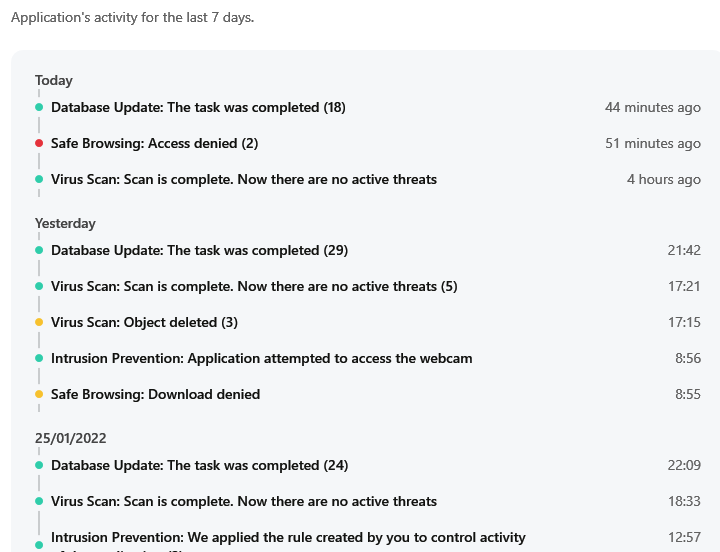
Task: Open the Safe Browsing: Download denied entry
Action: coord(155,394)
